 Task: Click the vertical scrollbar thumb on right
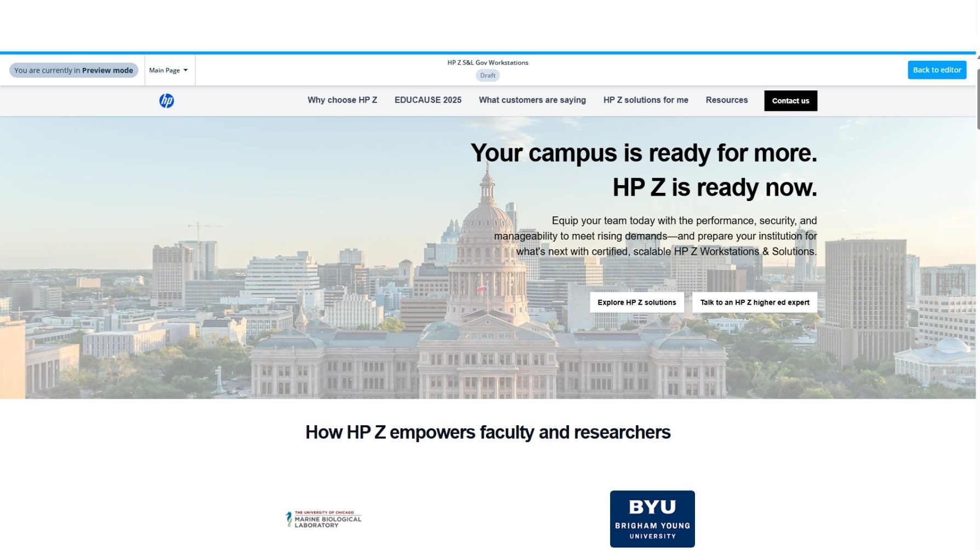pos(978,99)
